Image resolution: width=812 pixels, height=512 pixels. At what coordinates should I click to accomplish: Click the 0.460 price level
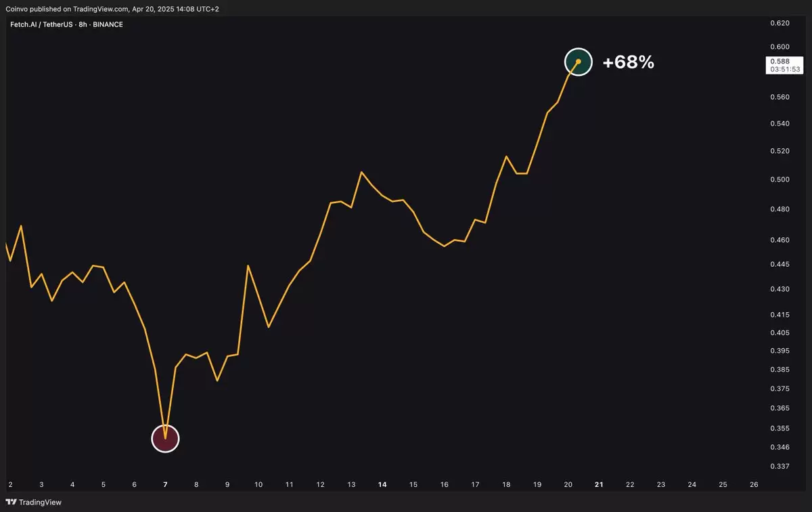tap(780, 240)
